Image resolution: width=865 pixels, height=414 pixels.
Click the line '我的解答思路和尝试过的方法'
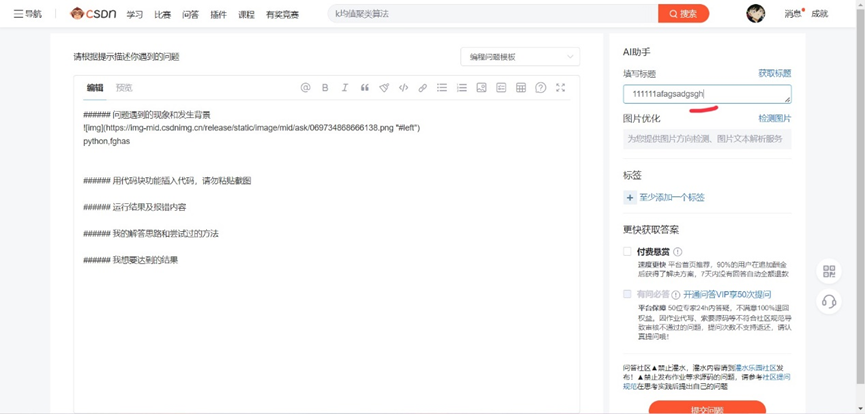pyautogui.click(x=151, y=233)
